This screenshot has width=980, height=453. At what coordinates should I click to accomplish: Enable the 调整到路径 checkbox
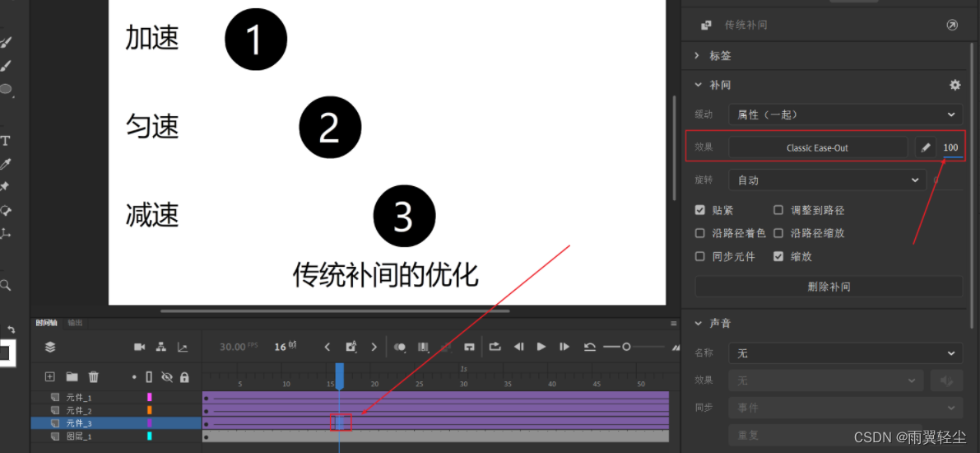[x=778, y=209]
